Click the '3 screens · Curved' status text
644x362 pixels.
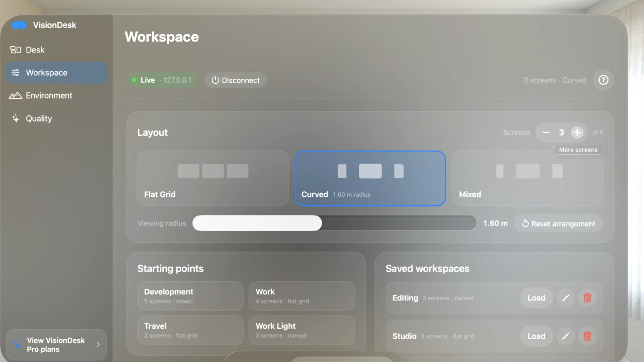pos(555,80)
